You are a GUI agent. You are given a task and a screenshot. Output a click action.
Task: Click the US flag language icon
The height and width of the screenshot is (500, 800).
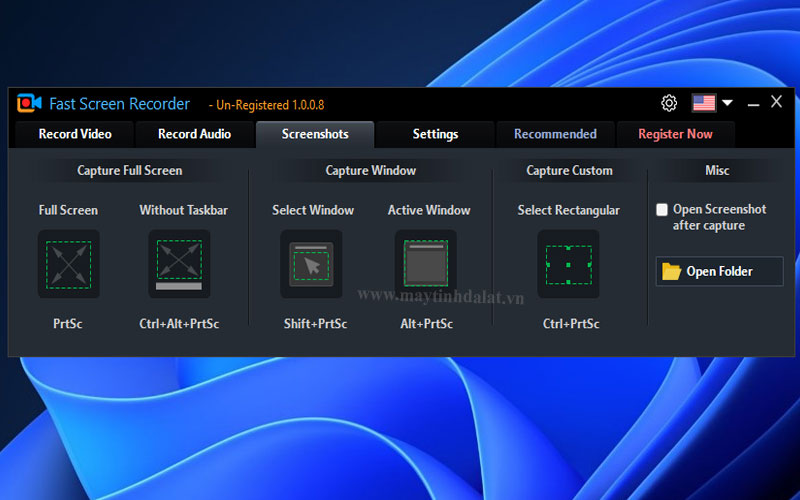704,103
